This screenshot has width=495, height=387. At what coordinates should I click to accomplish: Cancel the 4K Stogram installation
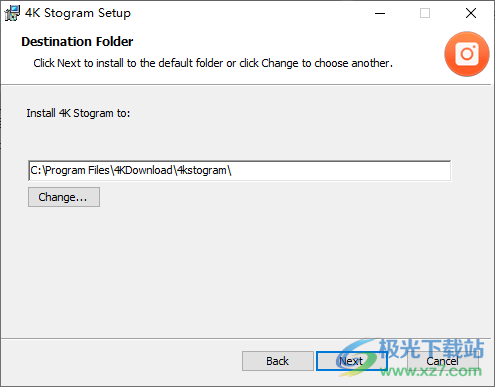tap(442, 361)
